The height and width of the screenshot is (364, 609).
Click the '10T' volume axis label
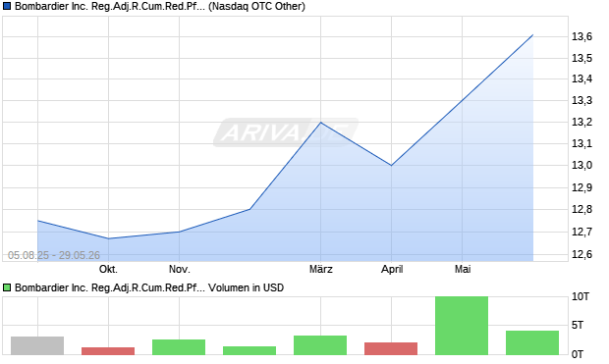(581, 297)
